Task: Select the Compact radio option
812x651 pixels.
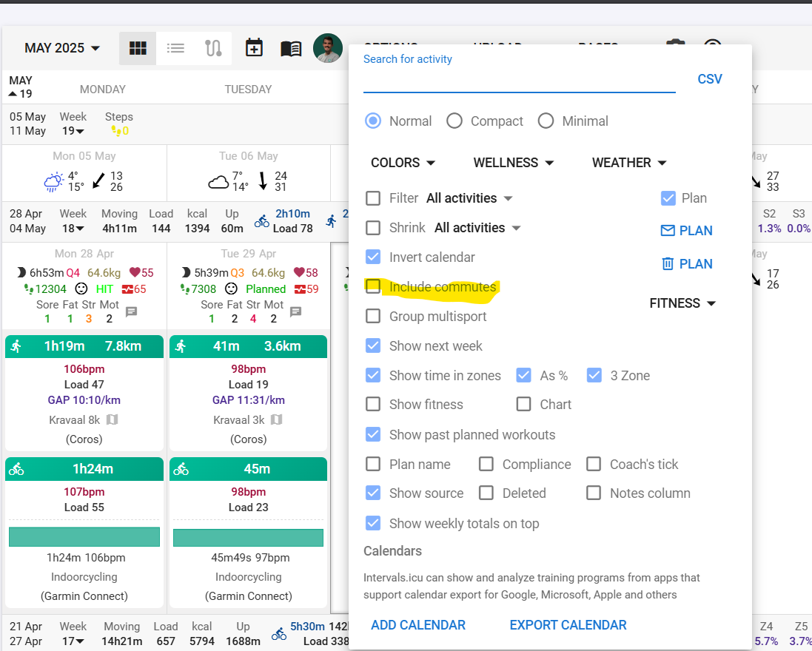Action: [454, 121]
